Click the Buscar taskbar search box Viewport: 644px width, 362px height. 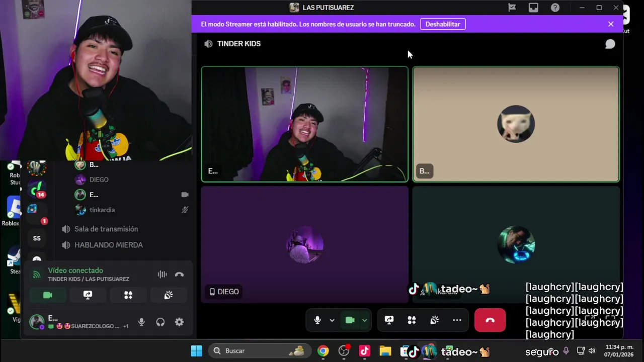[259, 351]
